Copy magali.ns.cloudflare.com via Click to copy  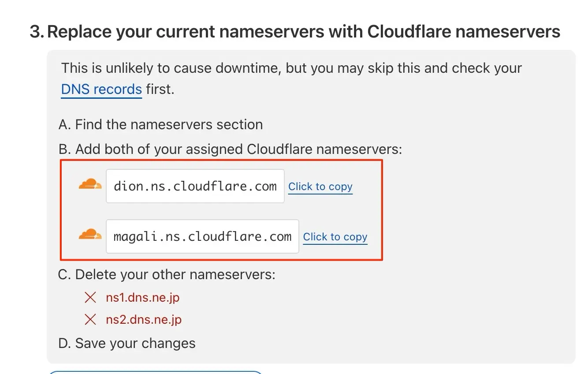[335, 237]
